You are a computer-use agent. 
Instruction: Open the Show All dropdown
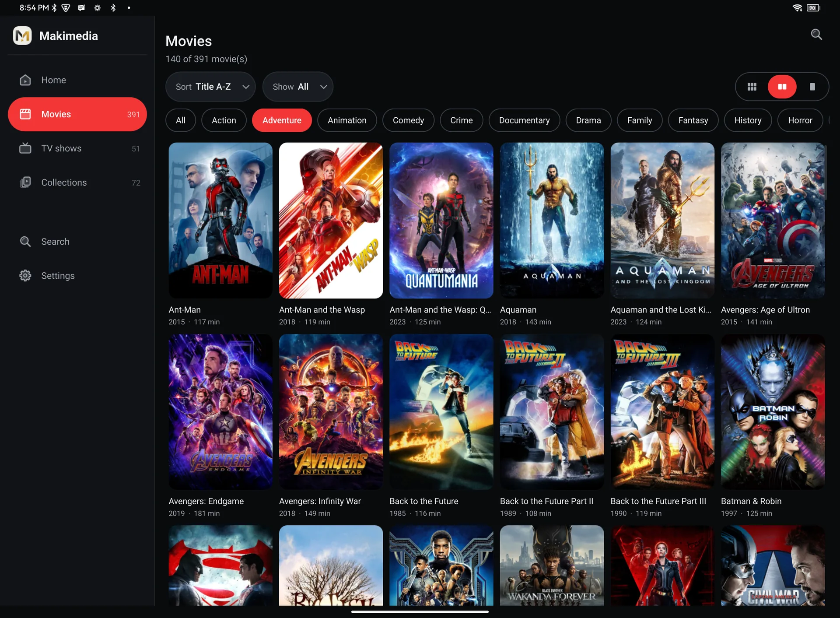[298, 87]
